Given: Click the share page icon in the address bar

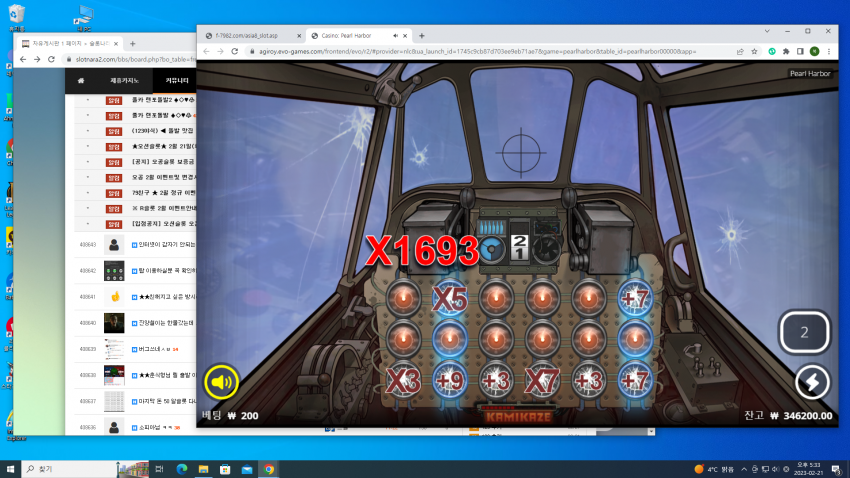Looking at the screenshot, I should (x=740, y=51).
